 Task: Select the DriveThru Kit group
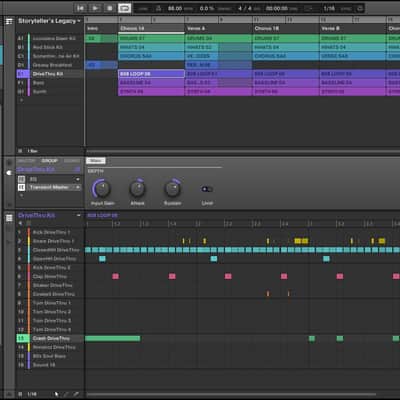tap(49, 74)
